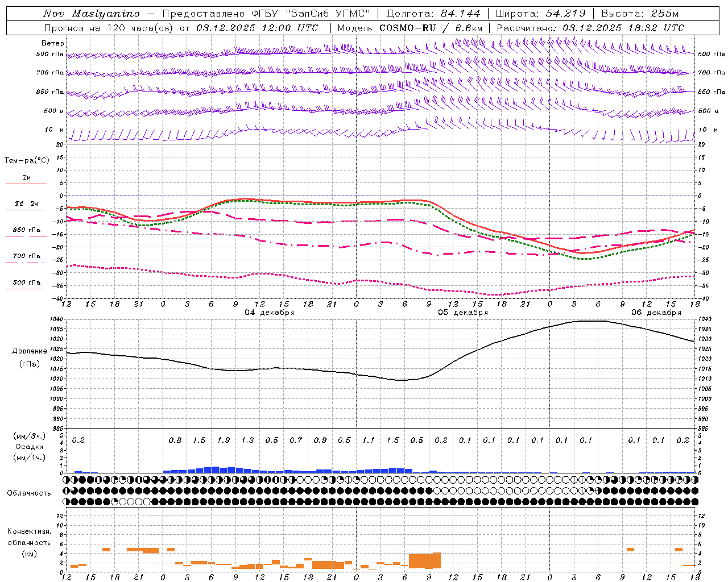The height and width of the screenshot is (582, 728).
Task: Click the 06 декабря date label
Action: point(656,313)
